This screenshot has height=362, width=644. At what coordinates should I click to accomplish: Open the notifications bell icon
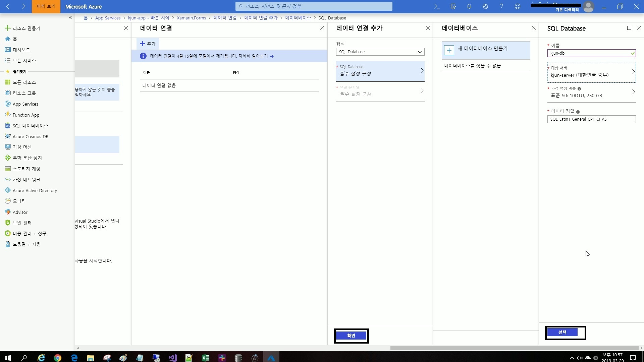click(x=469, y=6)
